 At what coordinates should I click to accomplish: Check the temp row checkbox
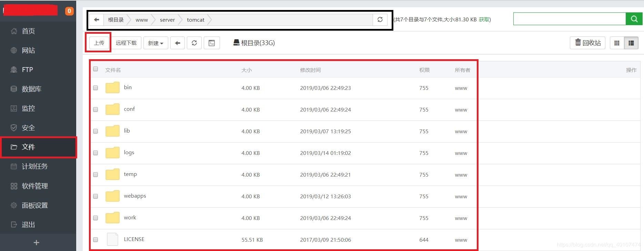pos(95,175)
